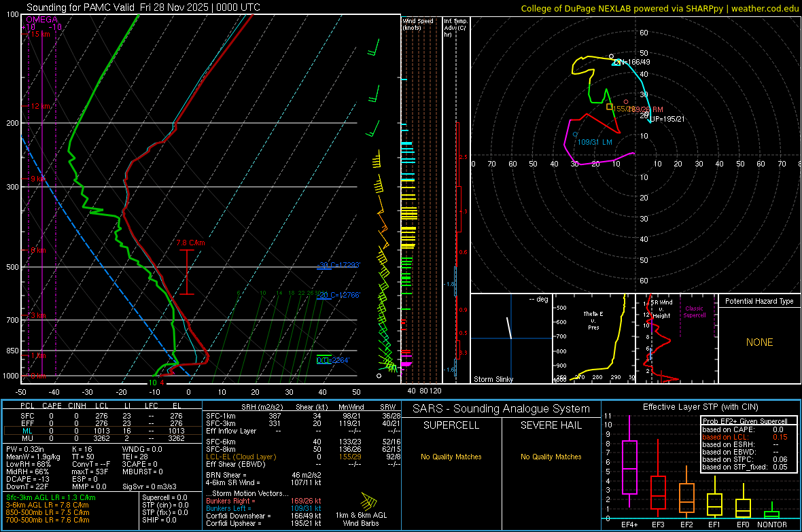Click the 3-6km AGL LR = 7.8 C/km line
802x532 pixels.
click(47, 505)
